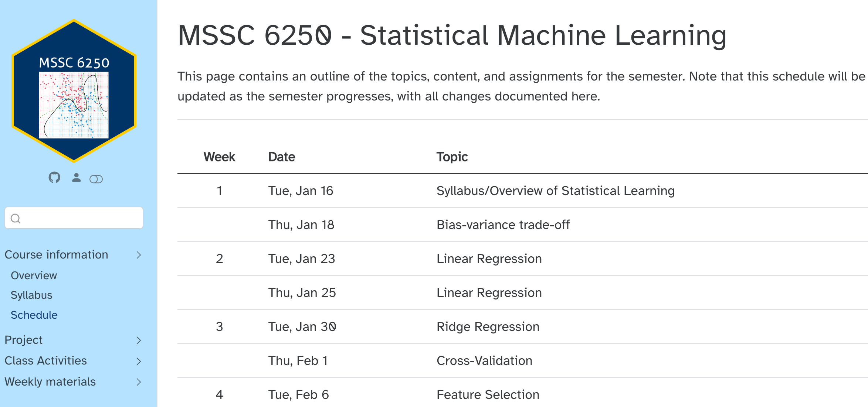
Task: Click the Class Activities menu label
Action: click(x=45, y=361)
